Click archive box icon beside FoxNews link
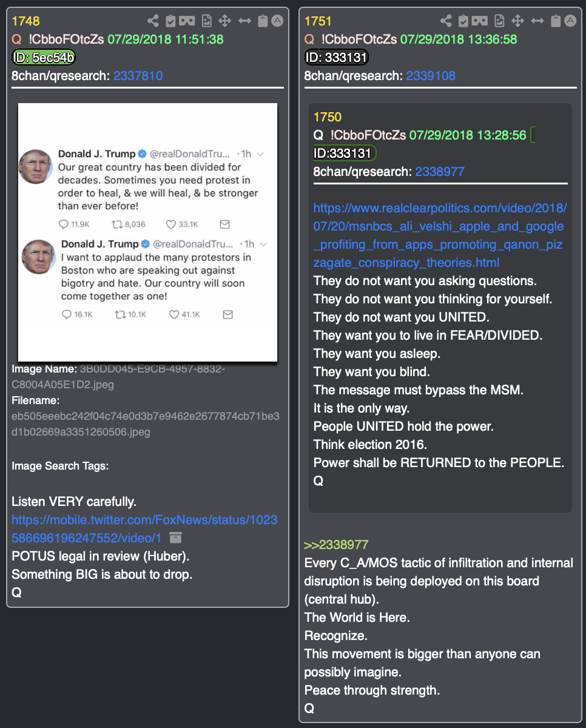Image resolution: width=586 pixels, height=728 pixels. coord(175,538)
